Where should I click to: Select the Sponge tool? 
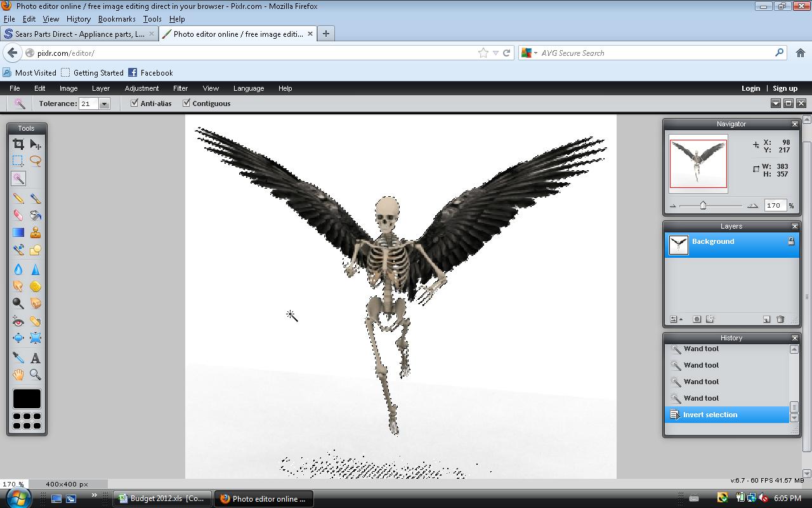tap(36, 287)
